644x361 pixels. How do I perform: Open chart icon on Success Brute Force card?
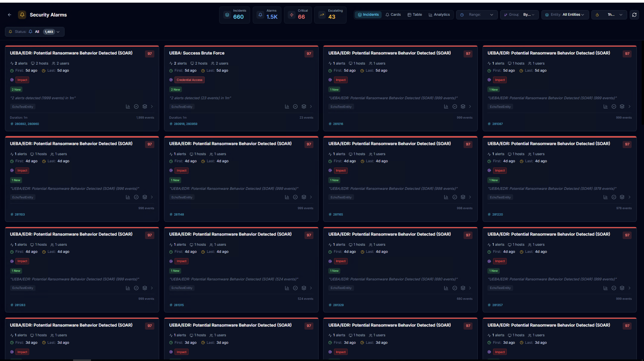[x=287, y=107]
